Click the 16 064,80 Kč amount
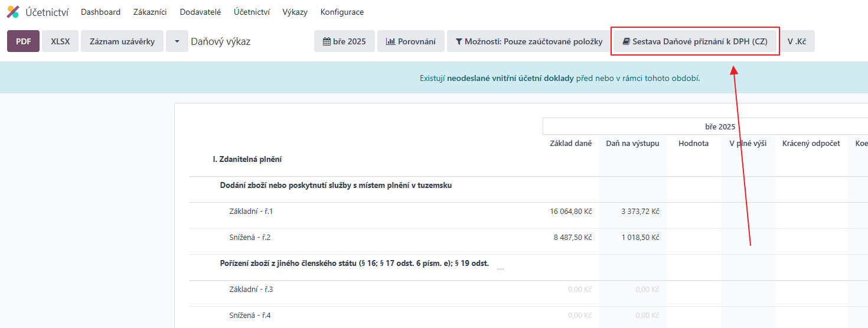This screenshot has width=868, height=328. [570, 212]
